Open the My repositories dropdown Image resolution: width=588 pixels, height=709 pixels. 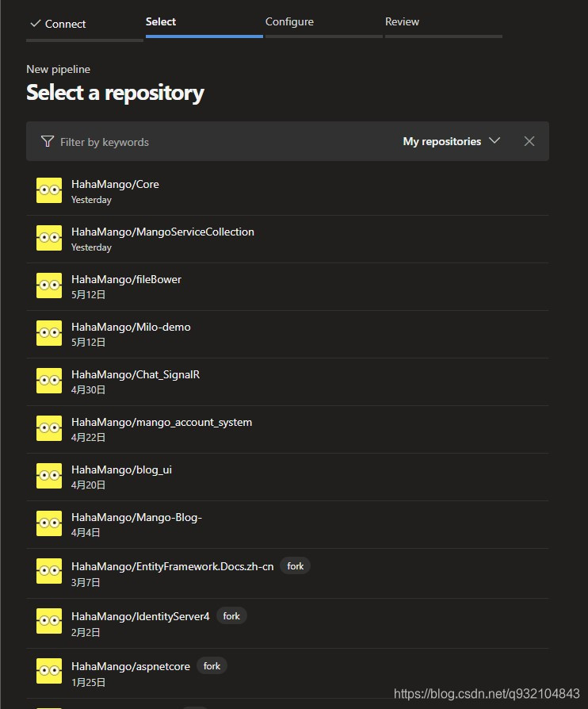coord(452,141)
